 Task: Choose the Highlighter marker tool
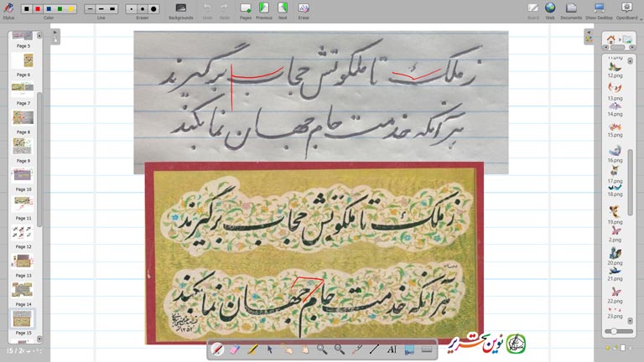[x=252, y=349]
